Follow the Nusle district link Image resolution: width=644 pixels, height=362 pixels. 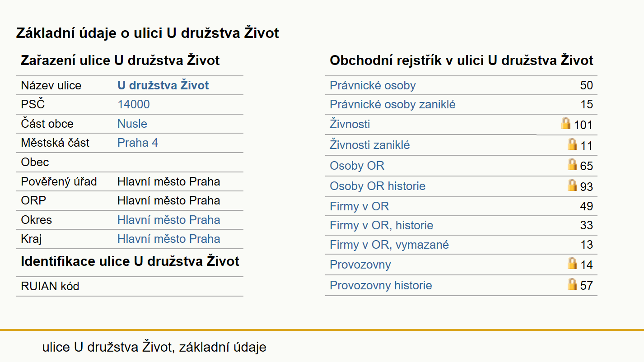tap(132, 124)
